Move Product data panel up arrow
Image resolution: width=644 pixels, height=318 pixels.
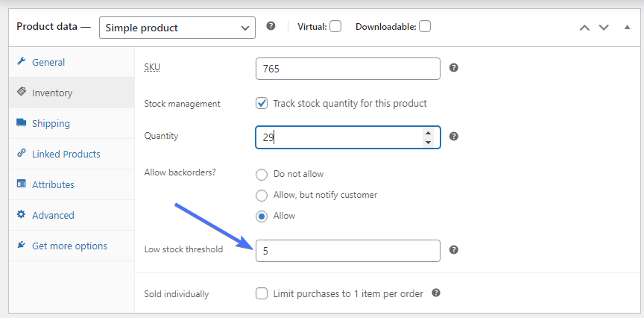pyautogui.click(x=584, y=27)
